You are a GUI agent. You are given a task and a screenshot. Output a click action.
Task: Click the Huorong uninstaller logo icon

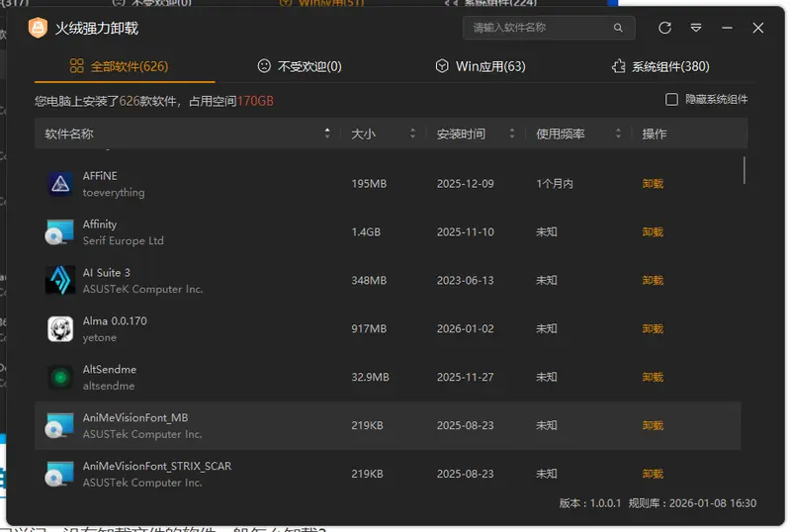point(38,28)
